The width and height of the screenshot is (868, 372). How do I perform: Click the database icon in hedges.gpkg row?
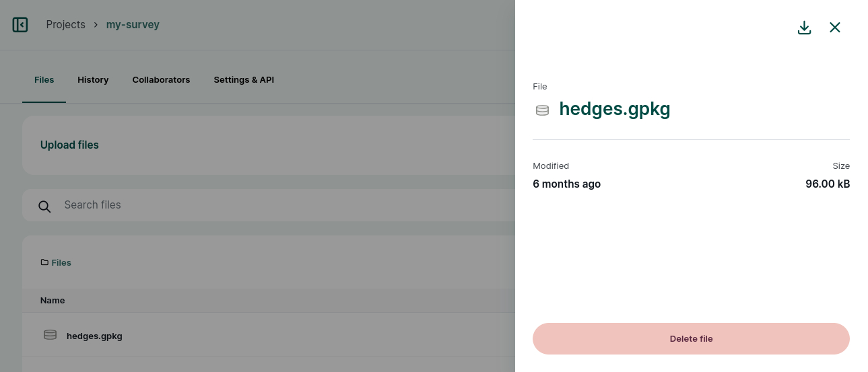[50, 335]
